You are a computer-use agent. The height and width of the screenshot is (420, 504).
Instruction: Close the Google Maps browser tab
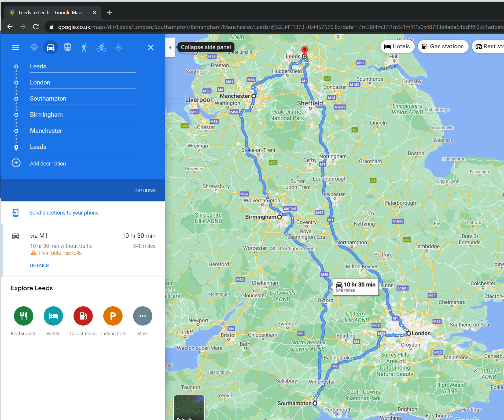94,13
